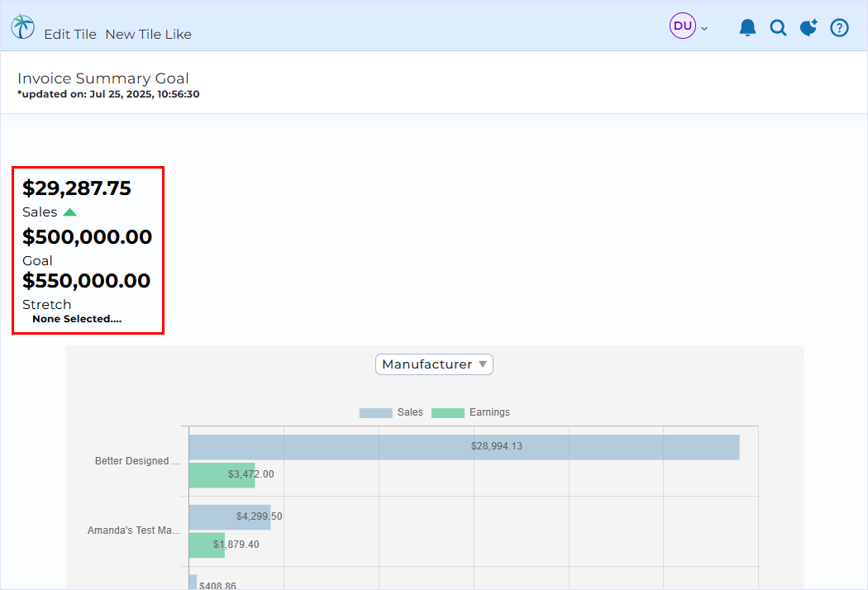
Task: Open the Edit Tile menu
Action: 70,35
